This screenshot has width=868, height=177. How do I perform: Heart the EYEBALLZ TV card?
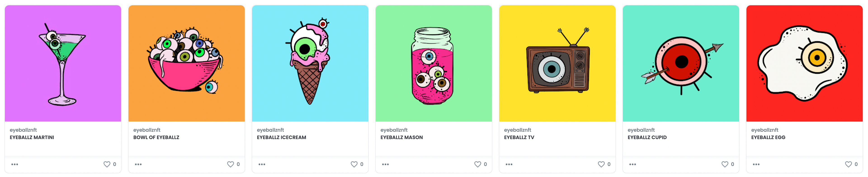(x=601, y=164)
